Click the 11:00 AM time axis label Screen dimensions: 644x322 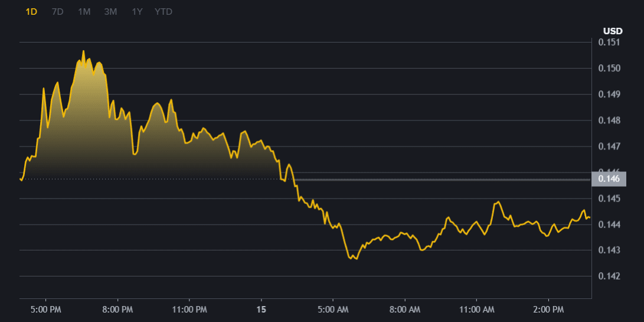(x=476, y=309)
